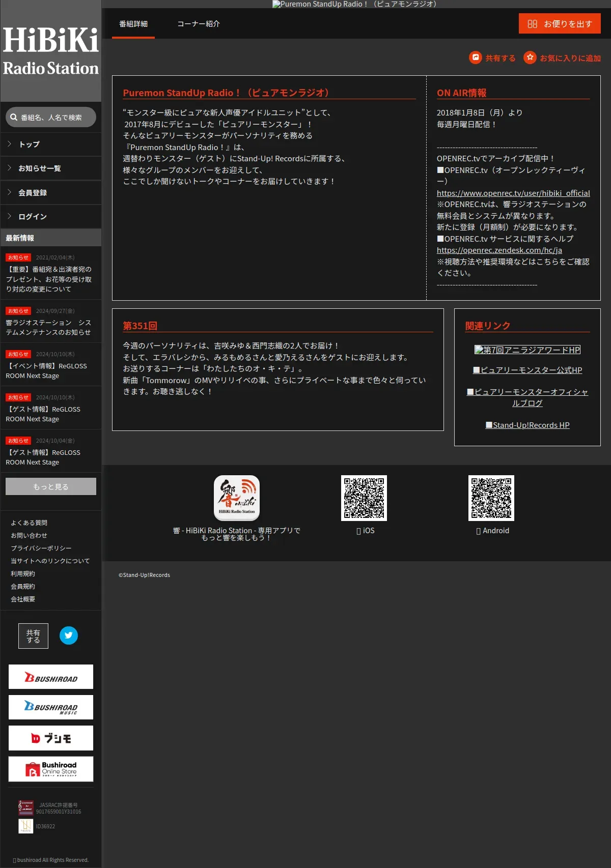The height and width of the screenshot is (868, 611).
Task: Open 会員登録 in the sidebar
Action: coord(51,193)
